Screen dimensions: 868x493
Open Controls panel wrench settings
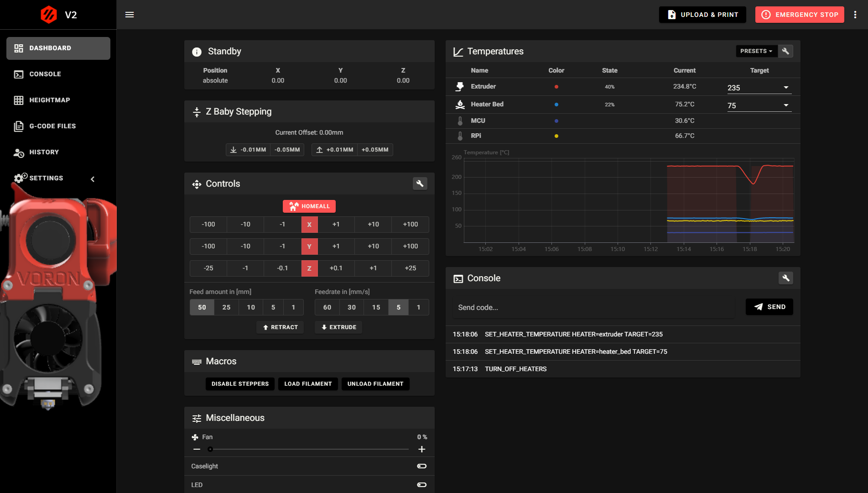[x=420, y=184]
